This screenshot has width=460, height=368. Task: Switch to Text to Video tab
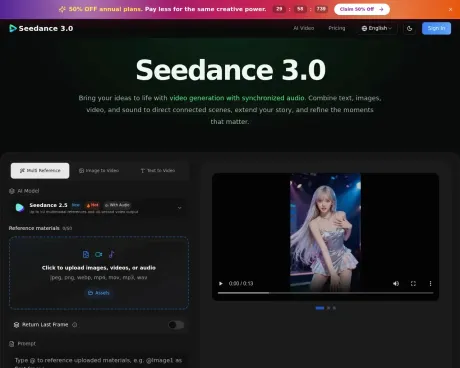(158, 171)
